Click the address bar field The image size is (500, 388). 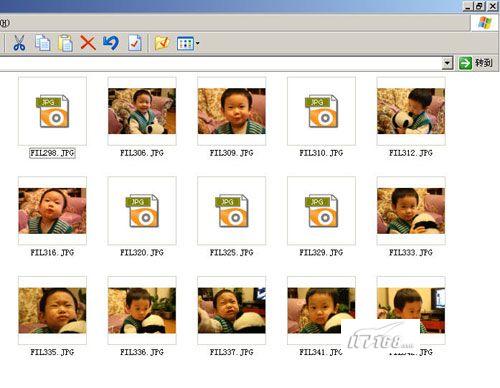220,63
